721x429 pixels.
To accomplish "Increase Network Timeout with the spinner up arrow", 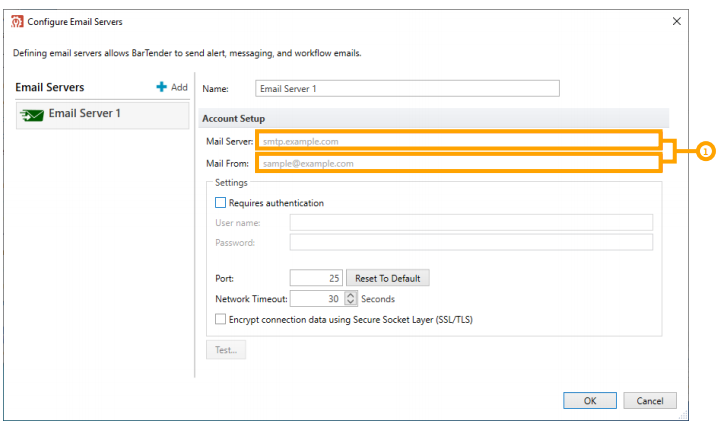I will 350,295.
